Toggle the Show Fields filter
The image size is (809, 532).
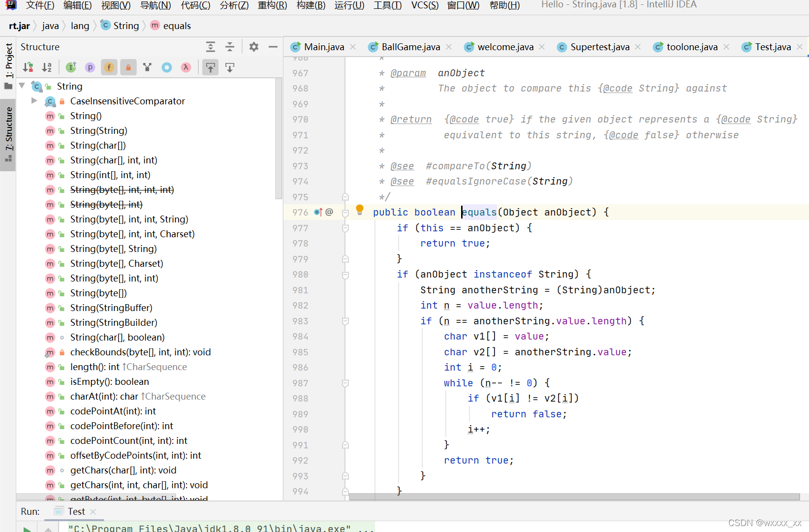[x=109, y=67]
